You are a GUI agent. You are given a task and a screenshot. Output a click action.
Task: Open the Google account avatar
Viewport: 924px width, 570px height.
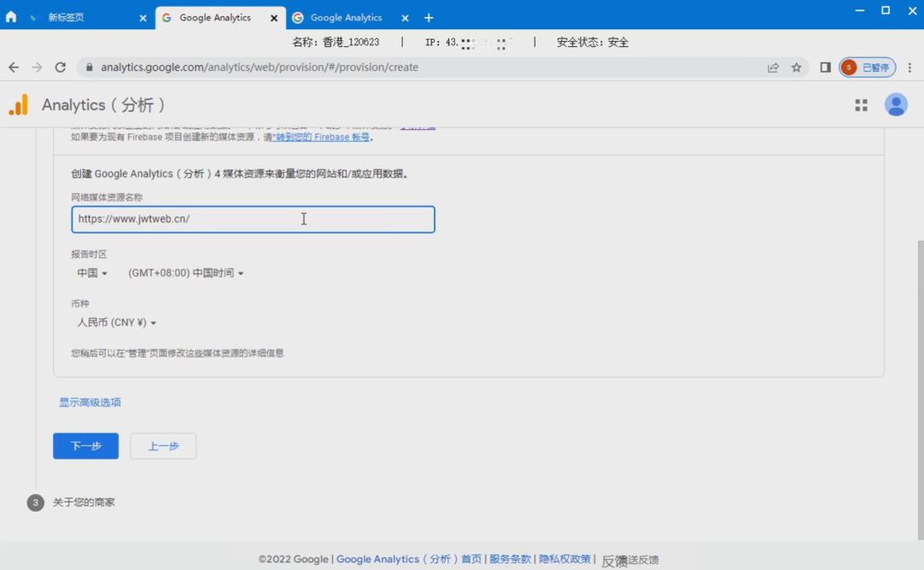896,105
